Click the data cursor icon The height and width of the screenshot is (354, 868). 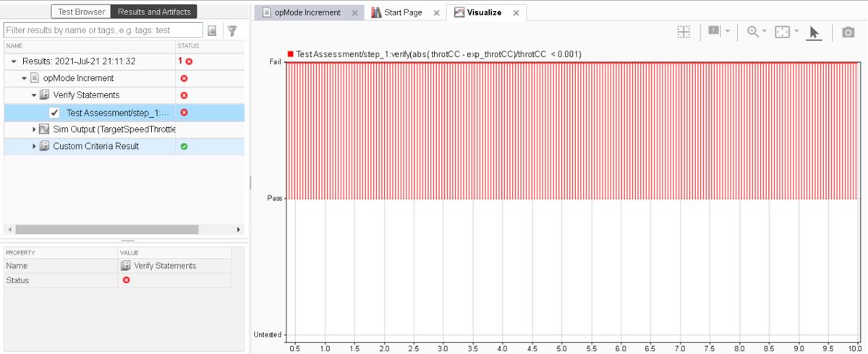coord(714,32)
